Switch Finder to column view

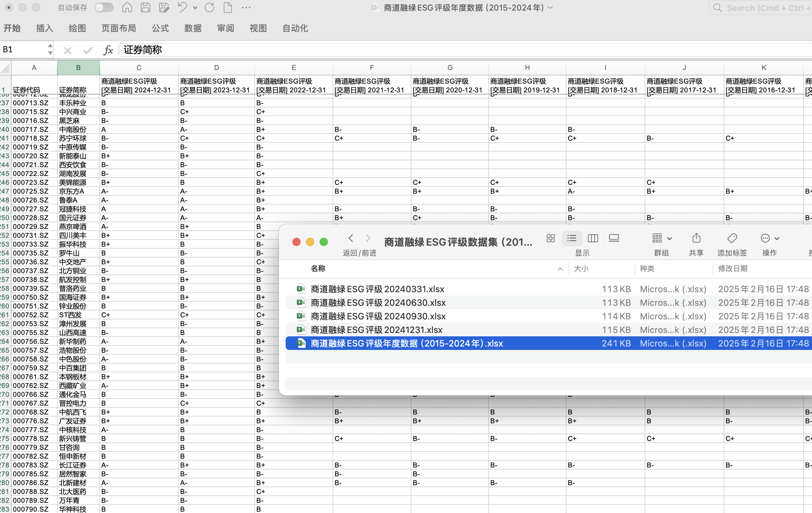[x=593, y=238]
